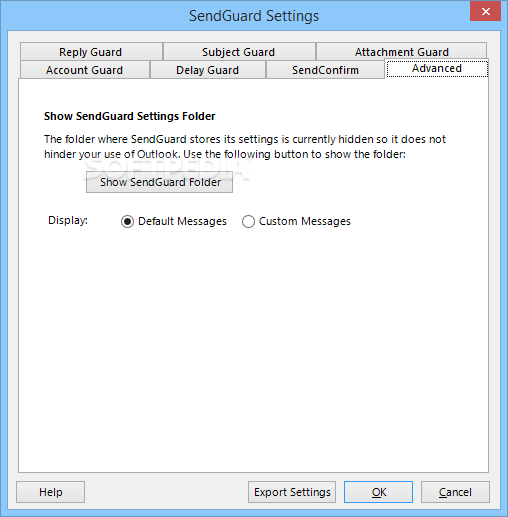Click the Advanced tab
The width and height of the screenshot is (508, 517).
point(437,68)
